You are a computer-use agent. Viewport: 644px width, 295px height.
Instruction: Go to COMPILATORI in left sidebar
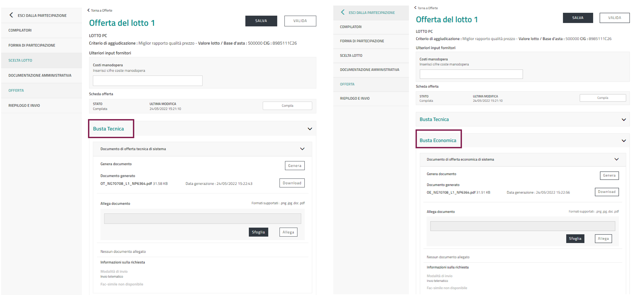click(x=20, y=30)
